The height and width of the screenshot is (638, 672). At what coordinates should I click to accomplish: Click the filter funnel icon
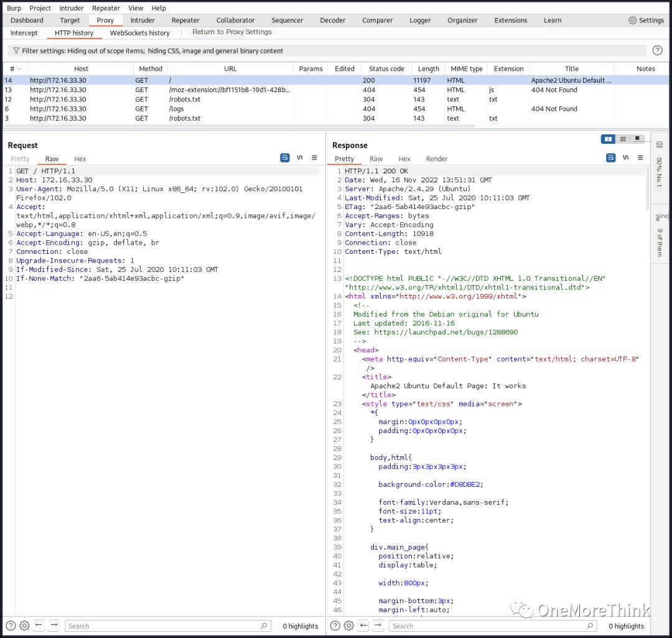[16, 50]
